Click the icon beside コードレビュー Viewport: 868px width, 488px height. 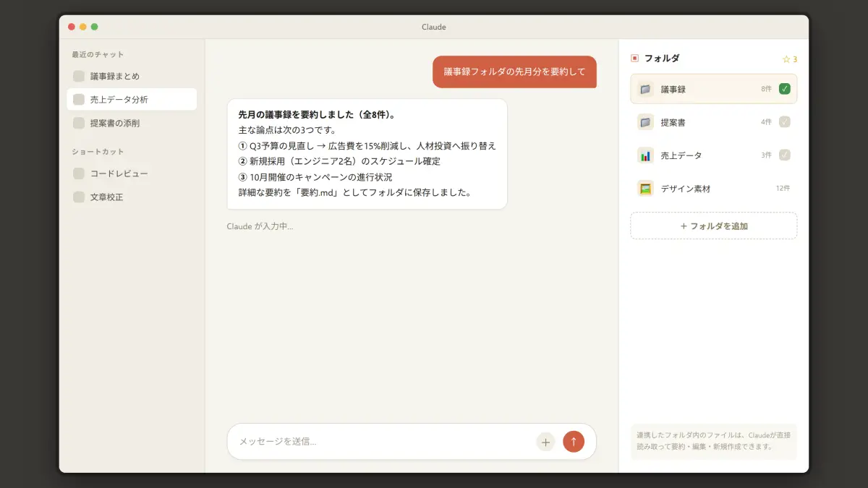click(79, 174)
